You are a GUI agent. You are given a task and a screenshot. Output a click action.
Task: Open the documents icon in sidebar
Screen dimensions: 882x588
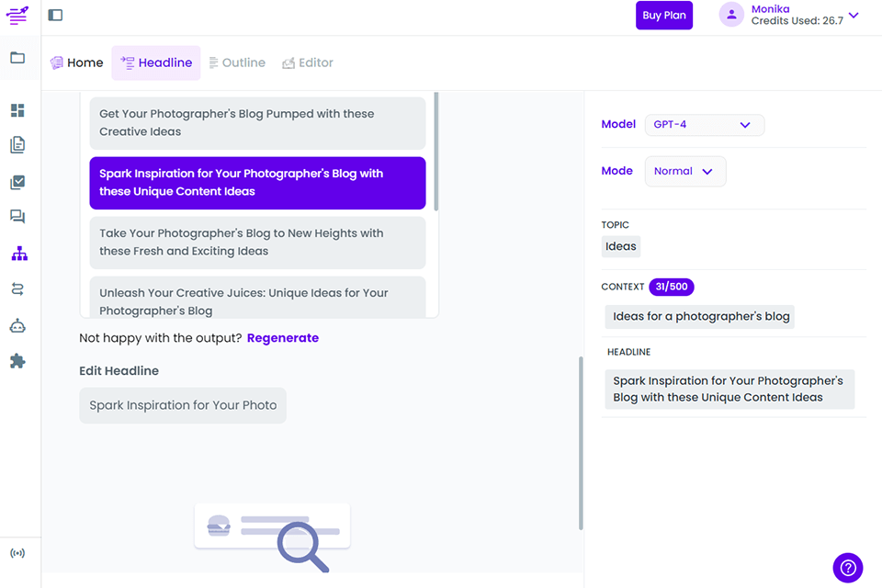[x=17, y=145]
